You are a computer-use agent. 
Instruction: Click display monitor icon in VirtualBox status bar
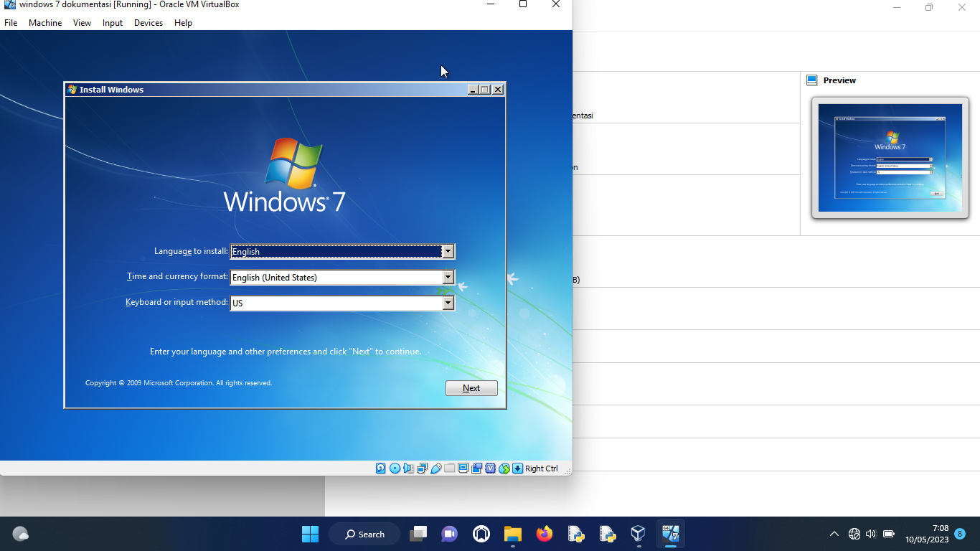[x=463, y=468]
